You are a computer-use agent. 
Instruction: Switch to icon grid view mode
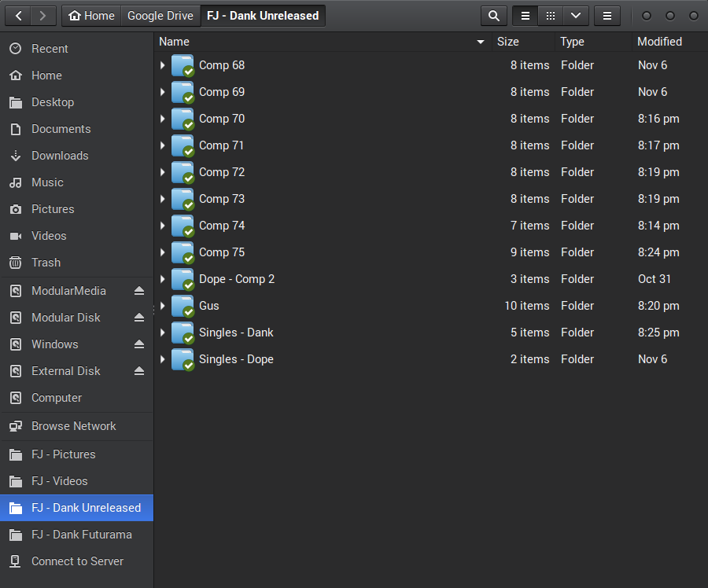click(551, 16)
